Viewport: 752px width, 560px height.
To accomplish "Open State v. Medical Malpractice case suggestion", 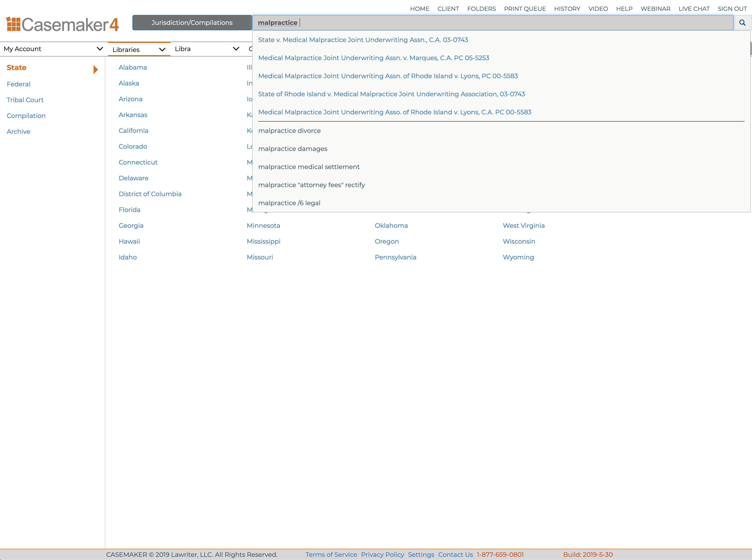I will point(363,40).
